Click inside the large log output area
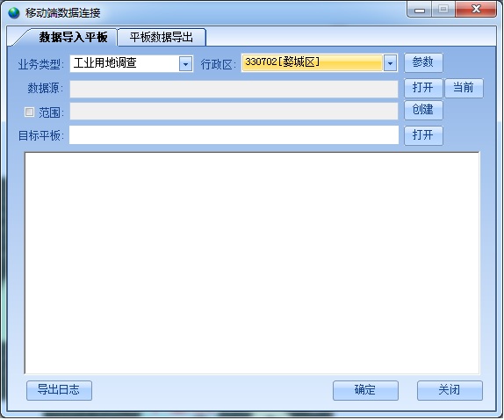Viewport: 504px width, 420px height. coord(252,263)
